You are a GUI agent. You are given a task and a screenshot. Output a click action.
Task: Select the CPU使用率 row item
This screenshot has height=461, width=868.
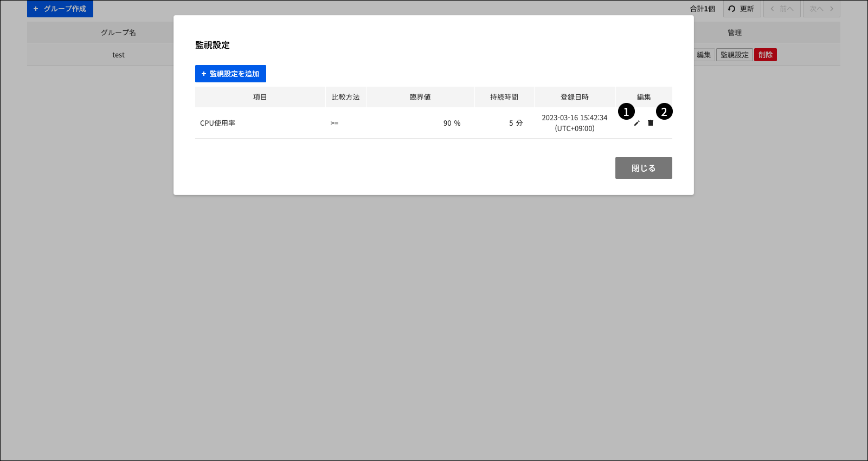pyautogui.click(x=217, y=123)
